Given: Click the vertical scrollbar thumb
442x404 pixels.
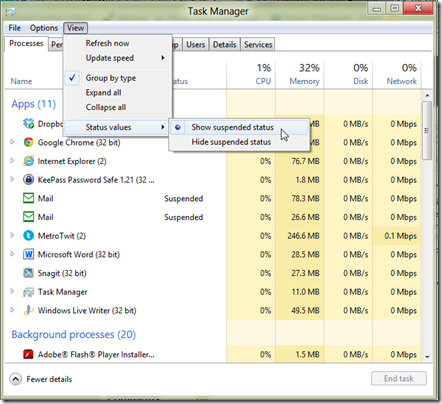Looking at the screenshot, I should click(427, 130).
